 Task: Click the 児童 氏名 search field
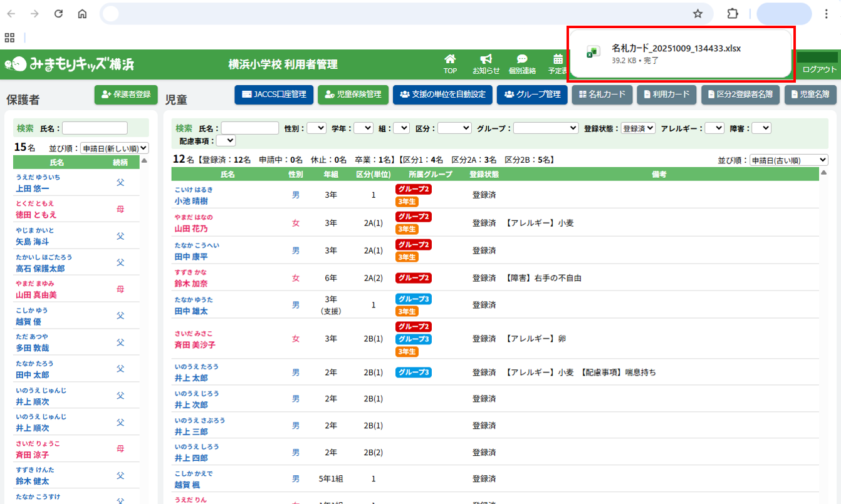249,128
